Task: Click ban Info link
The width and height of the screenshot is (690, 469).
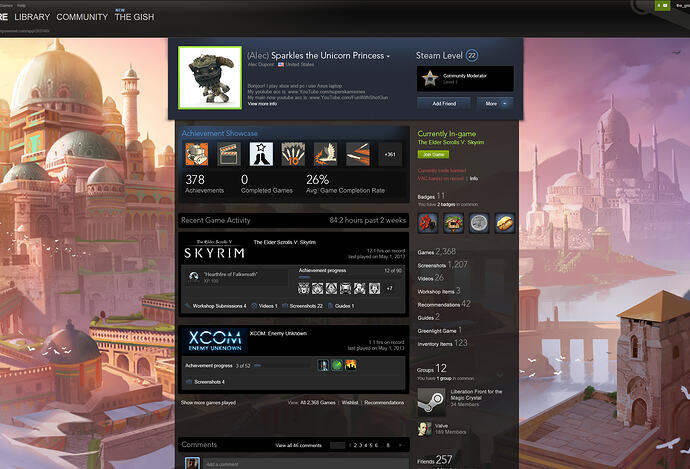Action: click(x=473, y=179)
